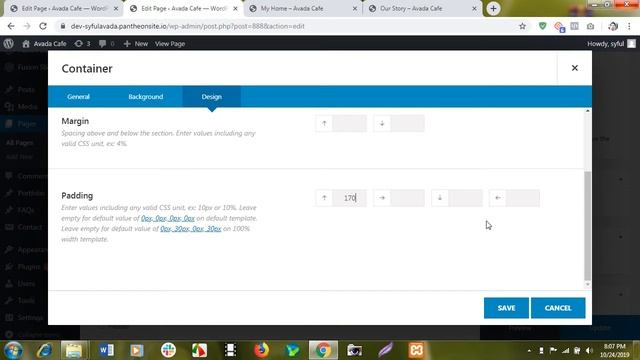Click the WordPress logo in admin bar
The height and width of the screenshot is (360, 640).
(x=9, y=44)
